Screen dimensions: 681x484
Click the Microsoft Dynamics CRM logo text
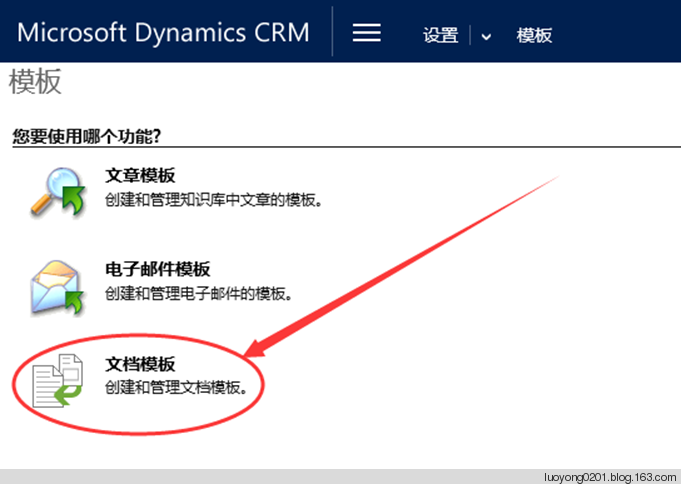coord(163,33)
